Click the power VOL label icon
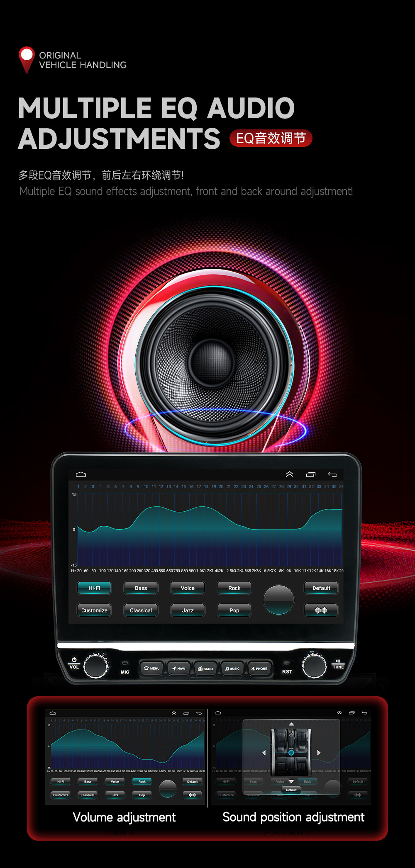This screenshot has width=415, height=868. click(74, 660)
